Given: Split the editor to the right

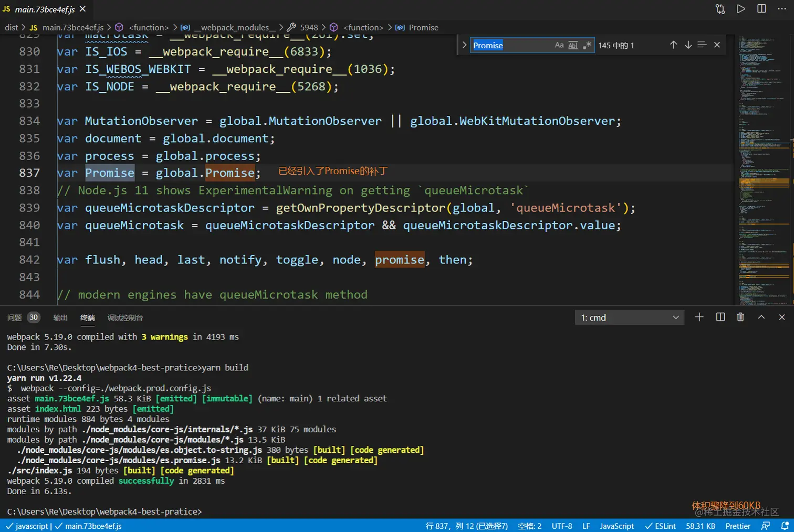Looking at the screenshot, I should click(x=761, y=9).
